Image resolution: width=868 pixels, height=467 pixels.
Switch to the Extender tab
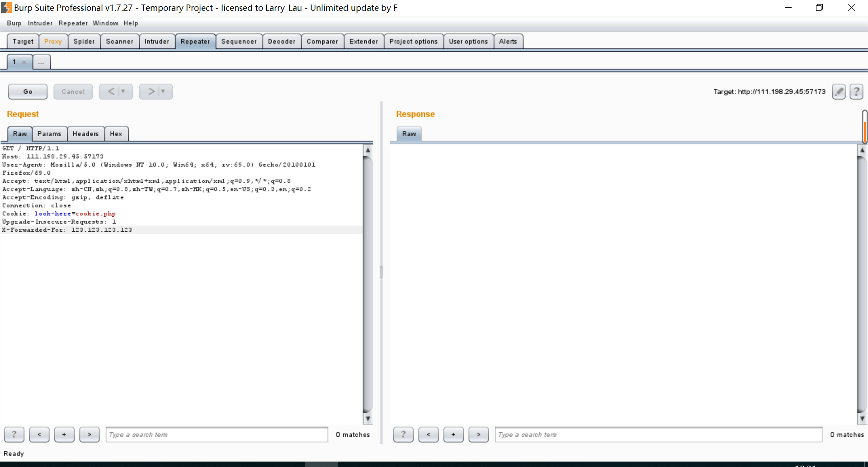(363, 41)
